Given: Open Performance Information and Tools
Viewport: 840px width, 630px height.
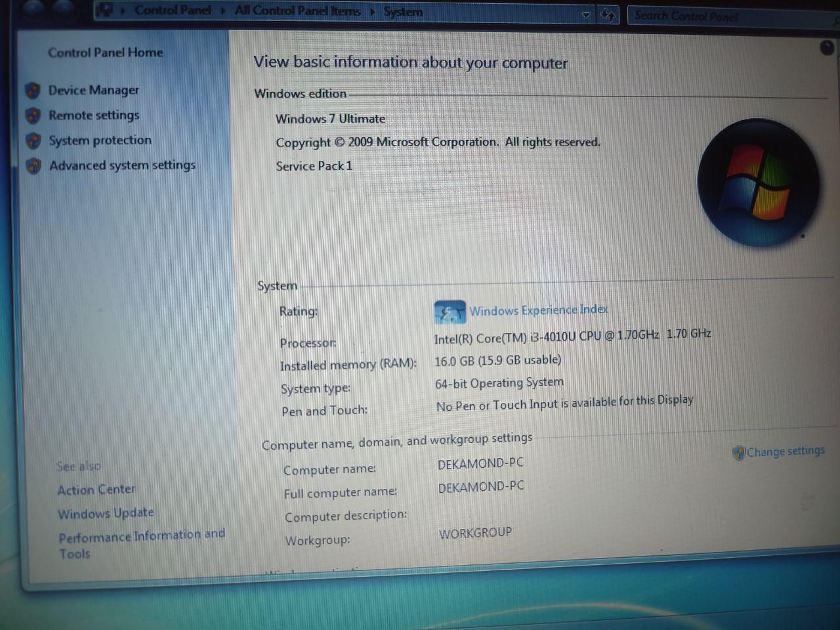Looking at the screenshot, I should 142,544.
